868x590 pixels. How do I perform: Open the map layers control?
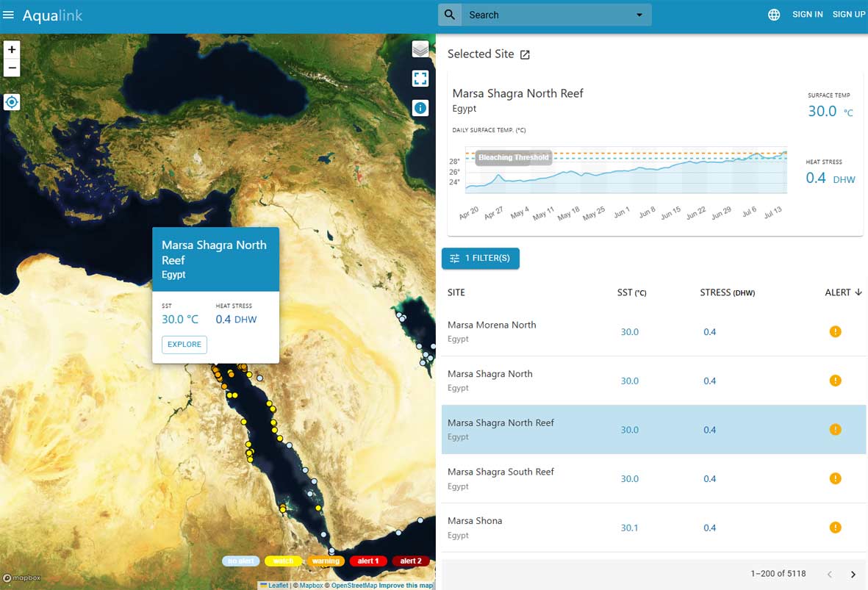420,49
